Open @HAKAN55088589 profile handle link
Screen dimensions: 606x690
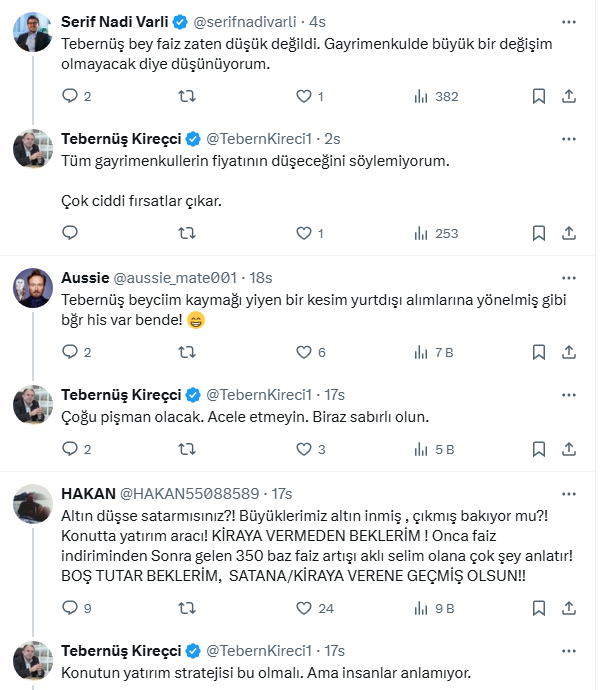click(x=190, y=494)
